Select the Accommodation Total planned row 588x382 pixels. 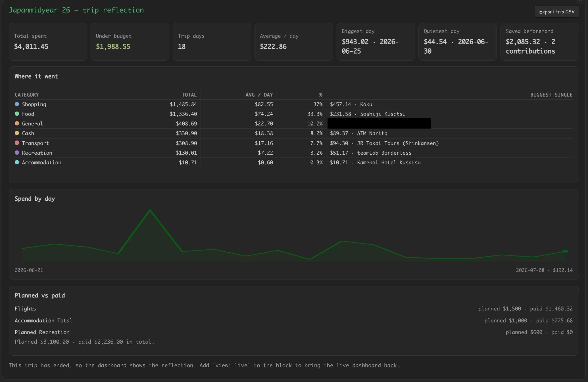[293, 320]
